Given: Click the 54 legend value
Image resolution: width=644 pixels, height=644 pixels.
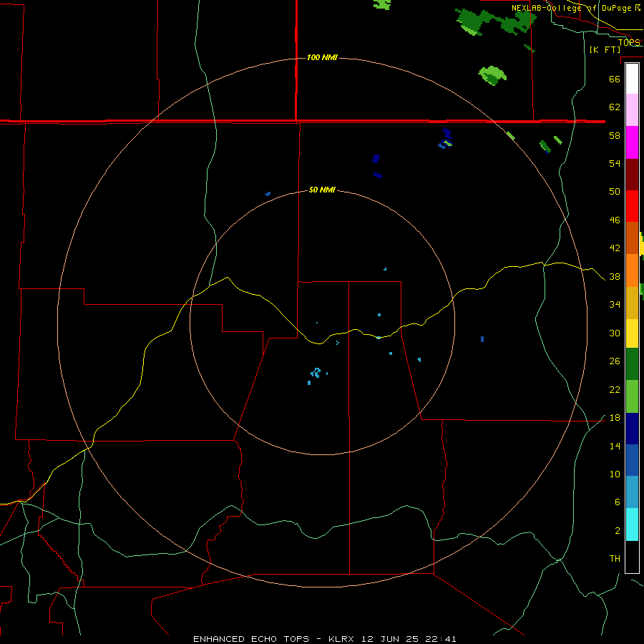Looking at the screenshot, I should (x=615, y=163).
